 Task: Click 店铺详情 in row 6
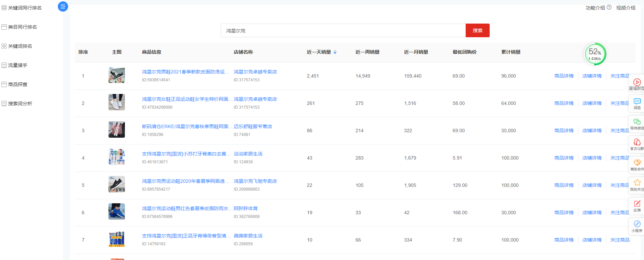[x=592, y=213]
